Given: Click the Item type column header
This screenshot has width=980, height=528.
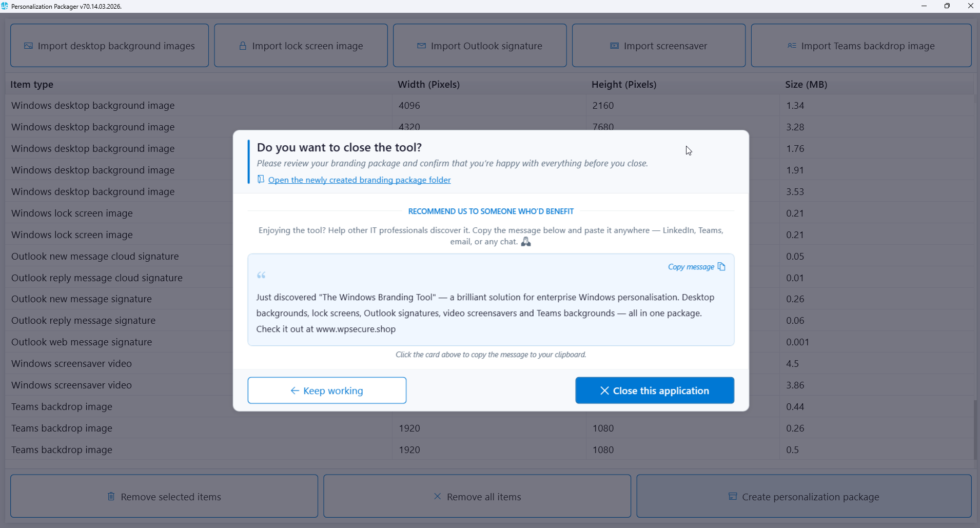Looking at the screenshot, I should [x=32, y=84].
